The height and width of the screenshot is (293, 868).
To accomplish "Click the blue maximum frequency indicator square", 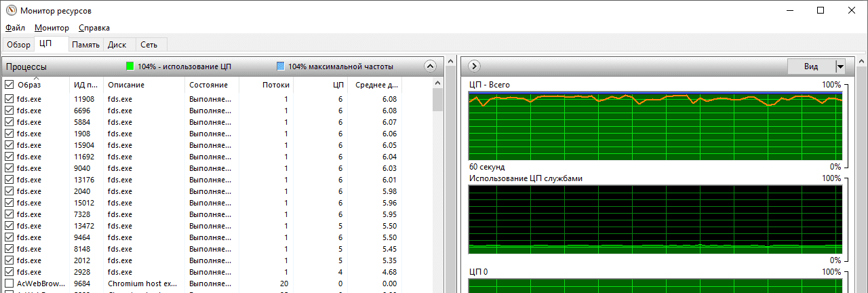I will [x=281, y=66].
